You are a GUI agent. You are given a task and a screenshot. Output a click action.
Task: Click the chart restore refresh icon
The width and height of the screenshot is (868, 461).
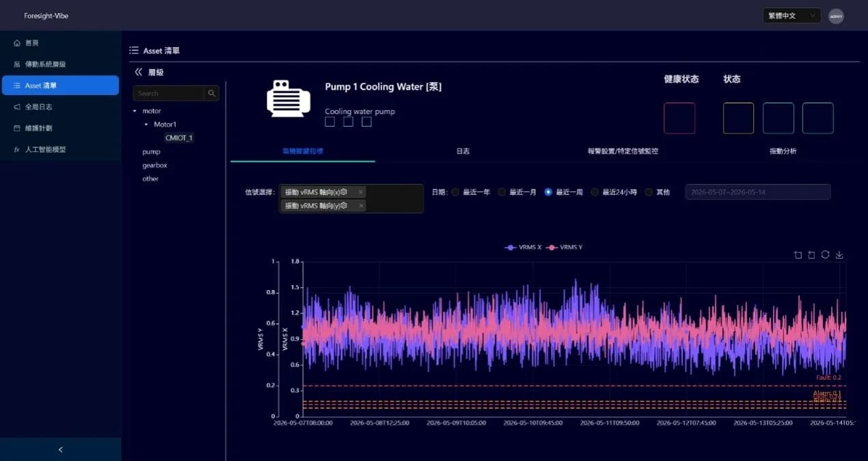tap(826, 255)
